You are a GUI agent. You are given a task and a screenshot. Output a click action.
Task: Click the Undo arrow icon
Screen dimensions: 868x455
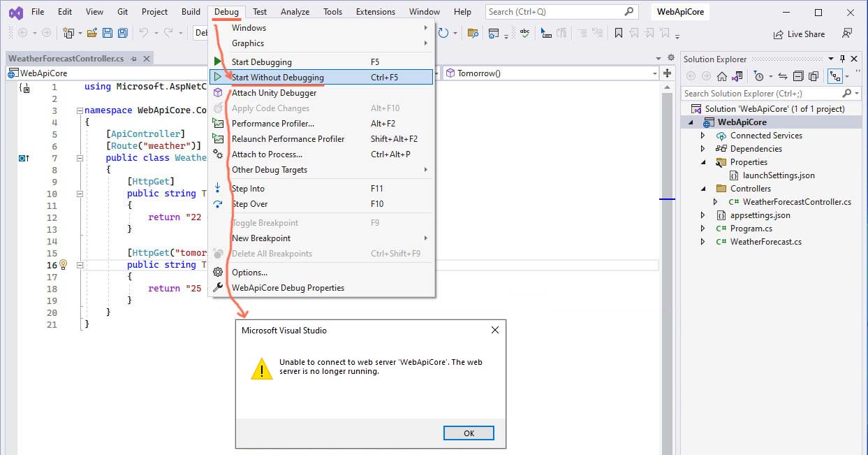click(143, 33)
